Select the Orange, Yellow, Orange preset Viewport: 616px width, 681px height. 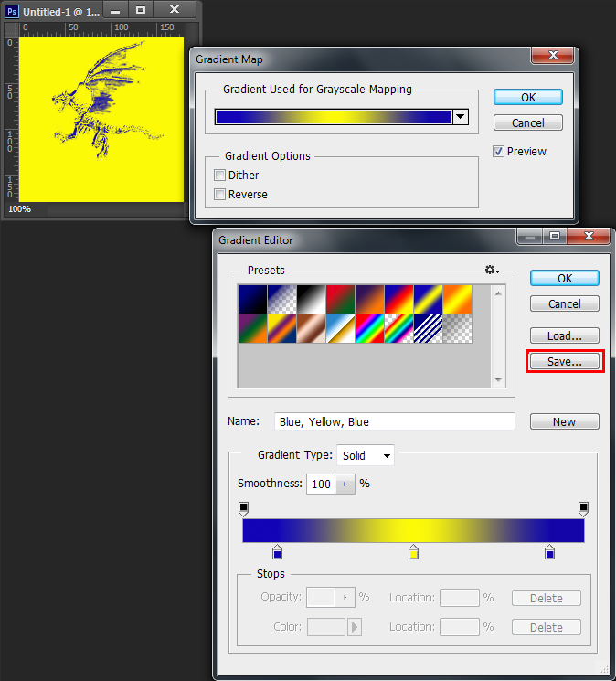pos(458,299)
